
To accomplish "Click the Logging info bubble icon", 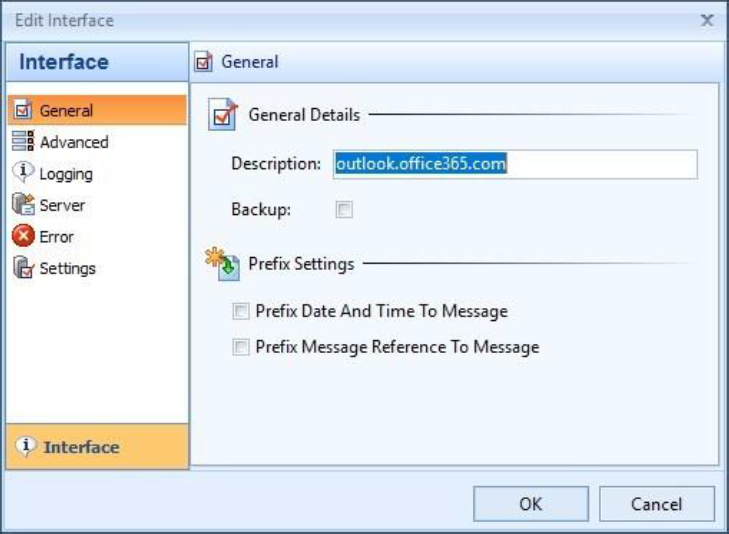I will [24, 173].
